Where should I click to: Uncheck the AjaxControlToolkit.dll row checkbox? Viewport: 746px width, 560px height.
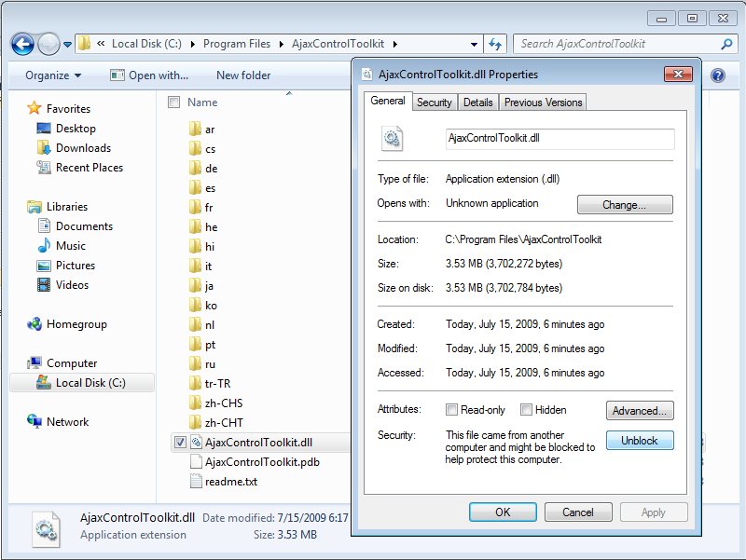pos(180,442)
